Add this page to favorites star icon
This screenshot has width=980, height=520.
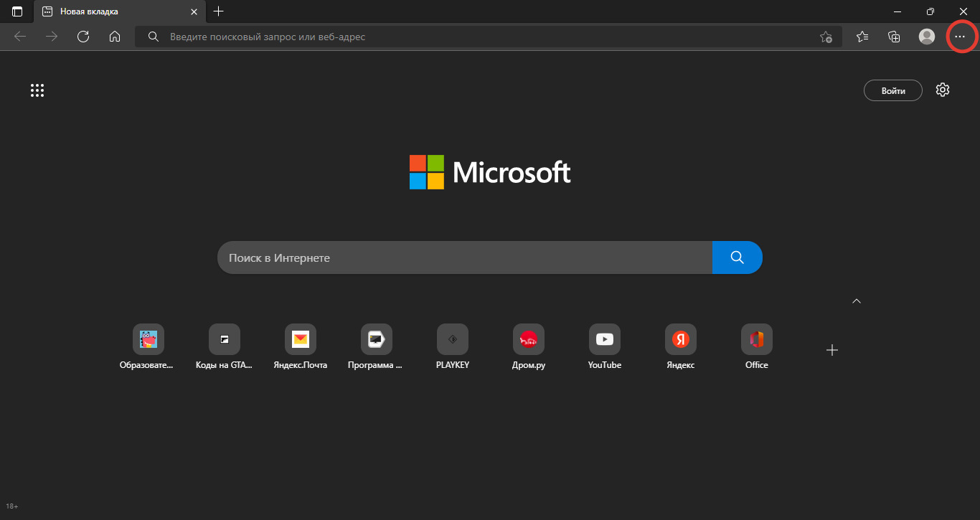[x=826, y=37]
